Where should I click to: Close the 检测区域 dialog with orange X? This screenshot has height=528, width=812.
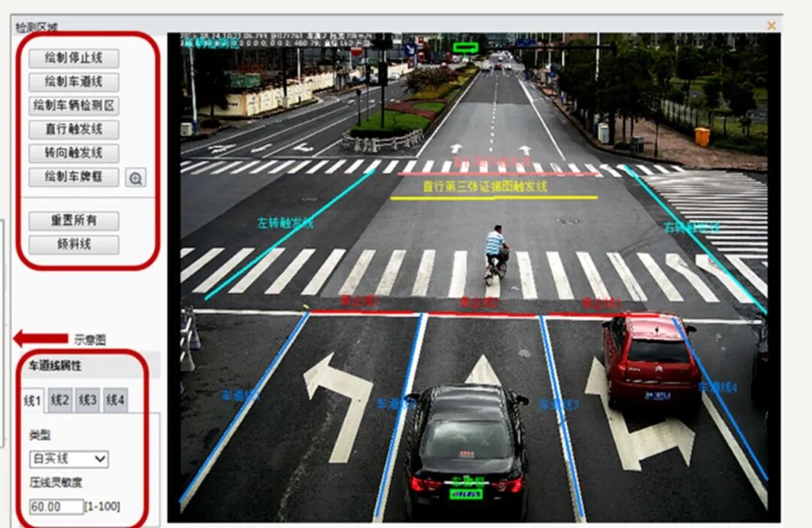point(771,26)
